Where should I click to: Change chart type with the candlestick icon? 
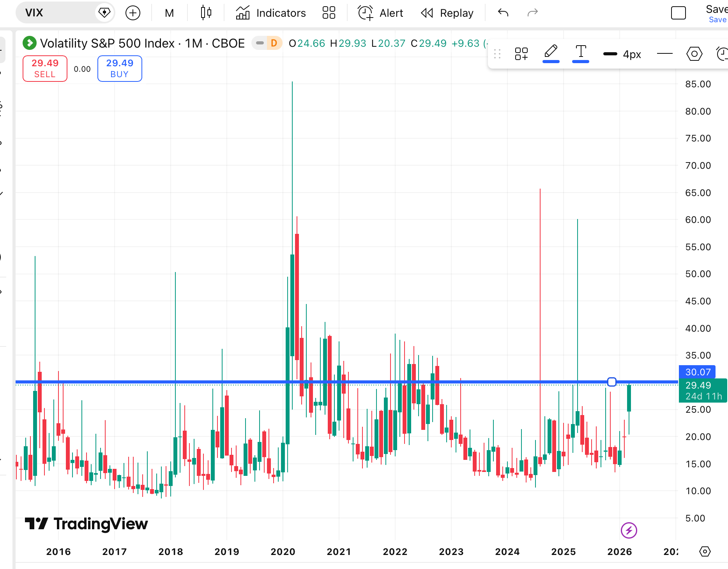click(206, 13)
